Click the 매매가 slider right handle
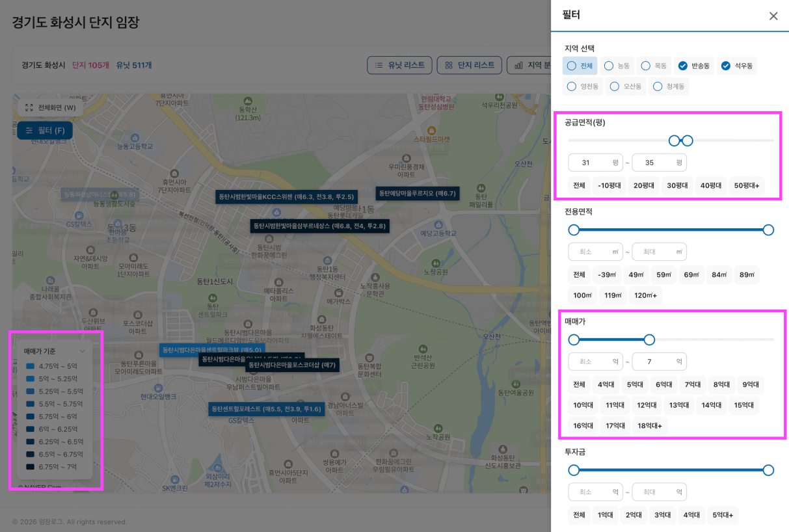 tap(649, 339)
